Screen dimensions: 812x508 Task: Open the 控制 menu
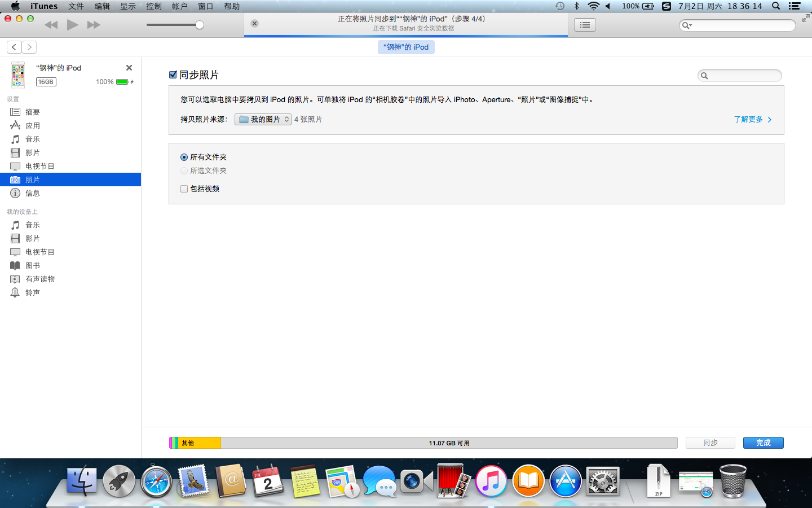(x=154, y=6)
